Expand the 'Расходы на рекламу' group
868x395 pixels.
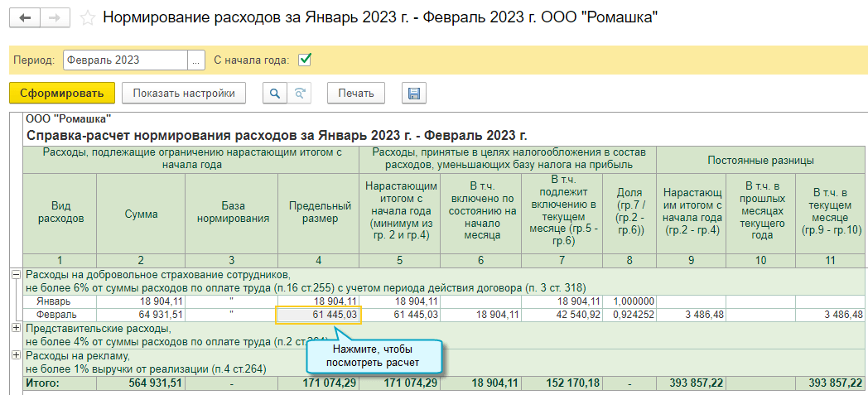pos(16,355)
